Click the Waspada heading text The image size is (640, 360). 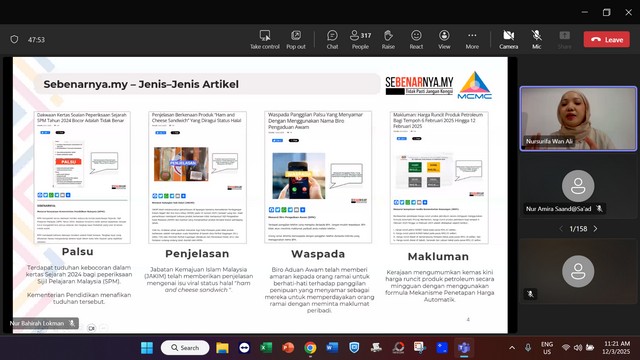(318, 254)
